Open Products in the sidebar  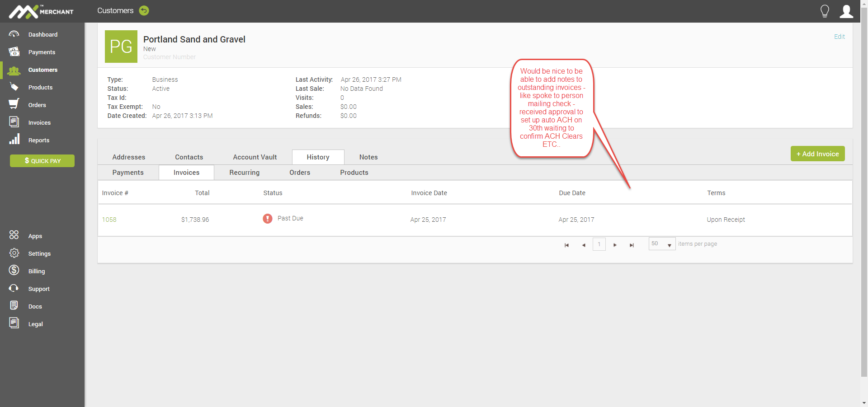point(40,87)
